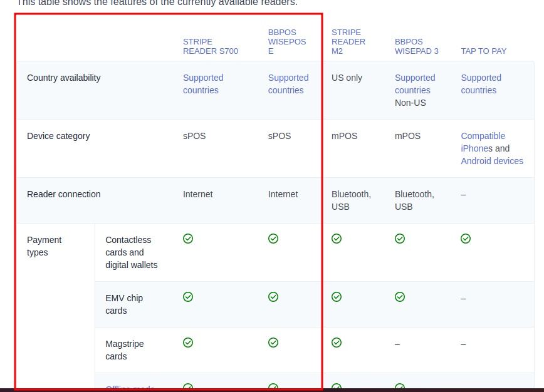Follow the Android devices link
This screenshot has width=544, height=392.
point(491,161)
